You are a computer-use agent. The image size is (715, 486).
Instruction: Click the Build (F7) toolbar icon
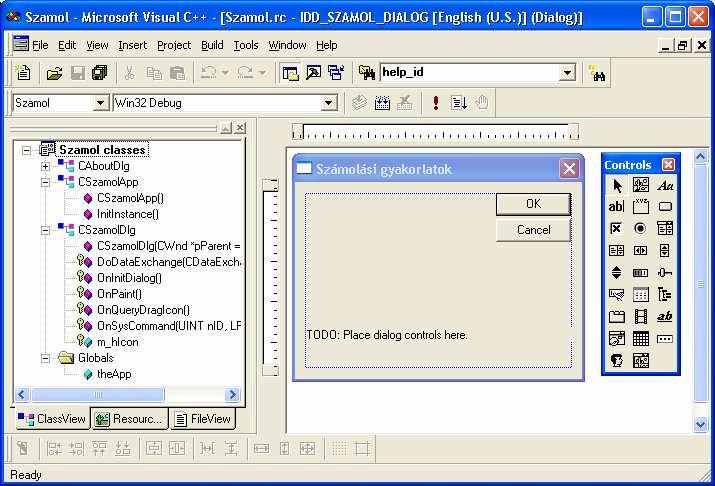tap(382, 103)
